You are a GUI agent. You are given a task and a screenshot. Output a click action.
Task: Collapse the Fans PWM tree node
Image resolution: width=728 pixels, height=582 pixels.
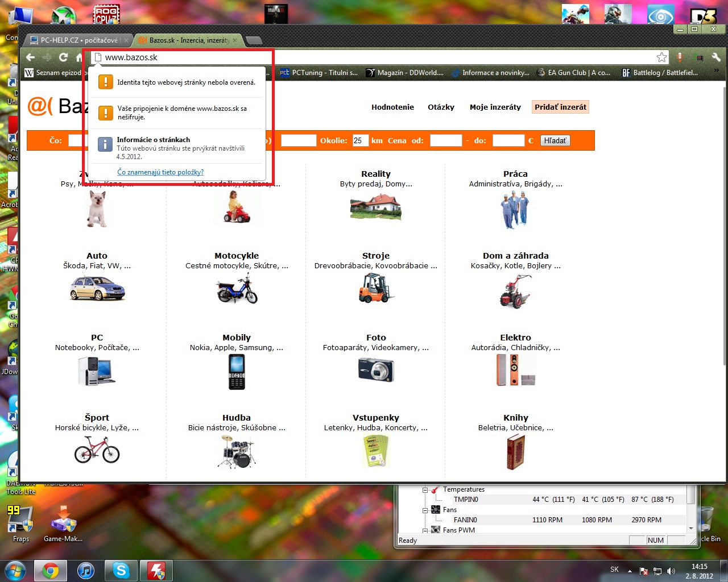click(x=425, y=530)
